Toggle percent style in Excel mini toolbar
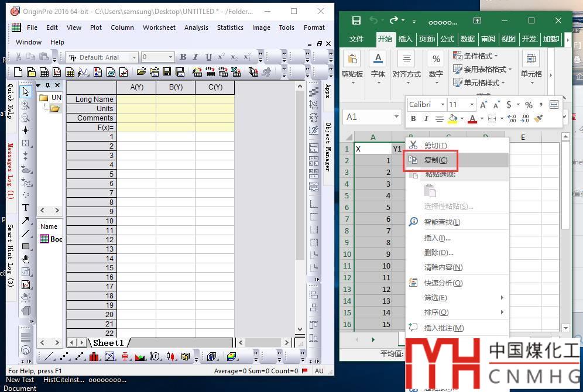 click(x=529, y=105)
